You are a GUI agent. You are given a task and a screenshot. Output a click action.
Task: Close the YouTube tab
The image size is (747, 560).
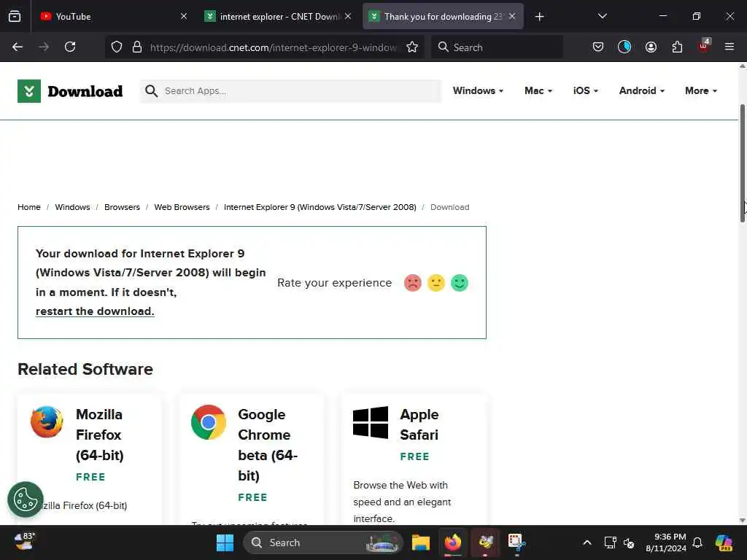tap(184, 16)
